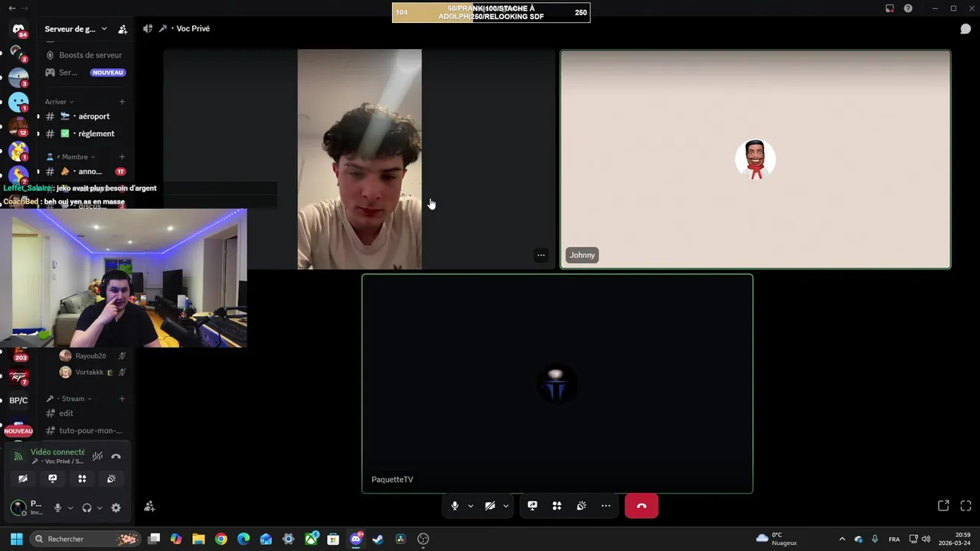
Task: Open Steam from the taskbar
Action: click(x=377, y=539)
